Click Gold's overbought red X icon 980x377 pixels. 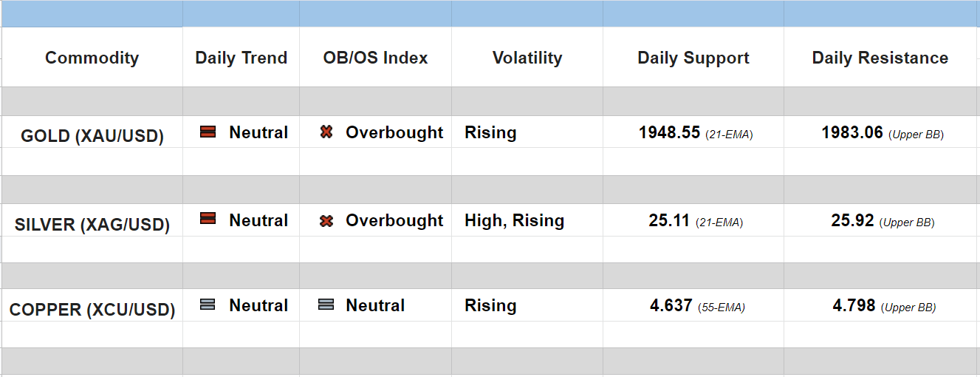[x=326, y=132]
